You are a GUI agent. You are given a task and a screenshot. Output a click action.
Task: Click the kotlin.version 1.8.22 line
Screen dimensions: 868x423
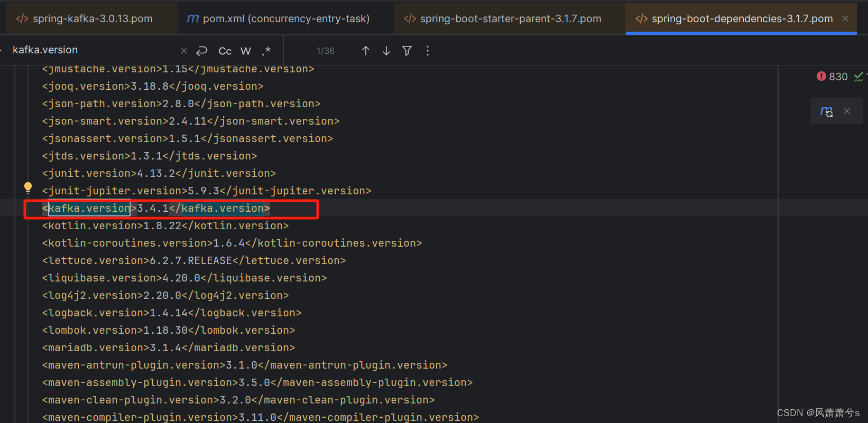pos(165,225)
